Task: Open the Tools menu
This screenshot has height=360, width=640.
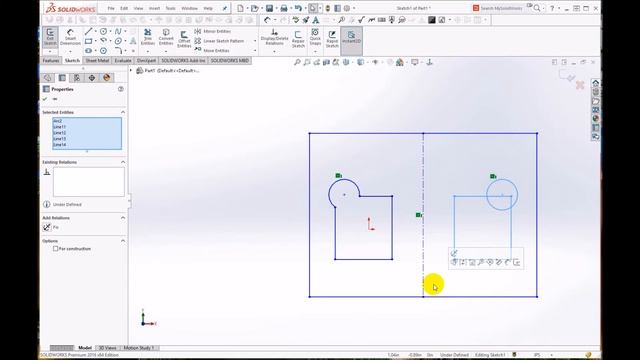Action: click(x=170, y=8)
